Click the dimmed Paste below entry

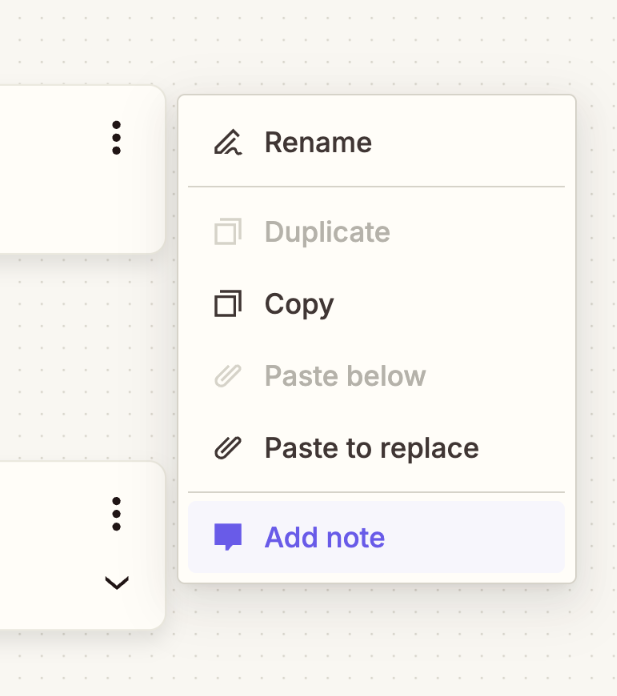(376, 376)
